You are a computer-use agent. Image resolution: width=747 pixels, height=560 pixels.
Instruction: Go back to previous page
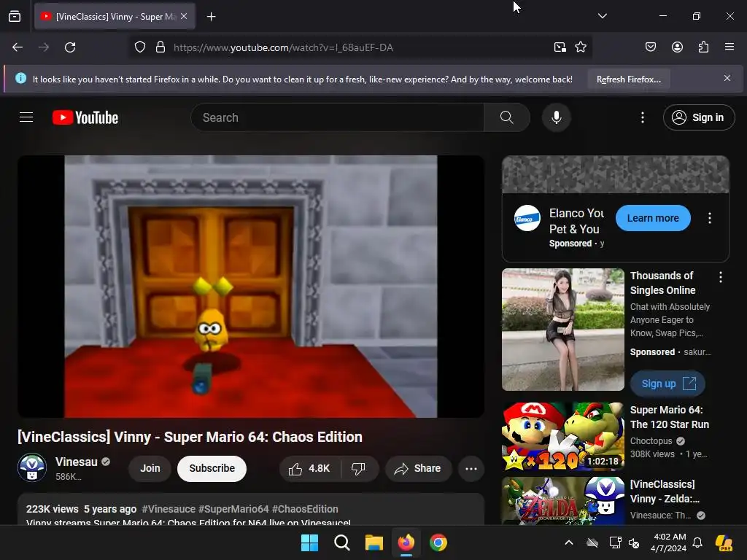[x=18, y=47]
